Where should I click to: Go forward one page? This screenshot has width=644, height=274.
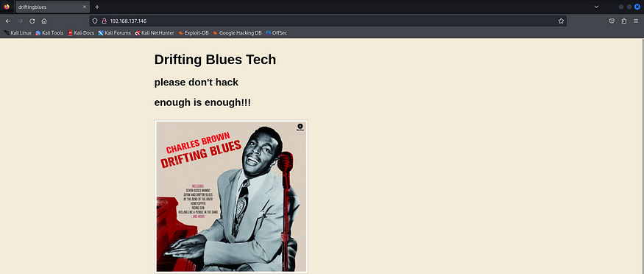[x=20, y=21]
